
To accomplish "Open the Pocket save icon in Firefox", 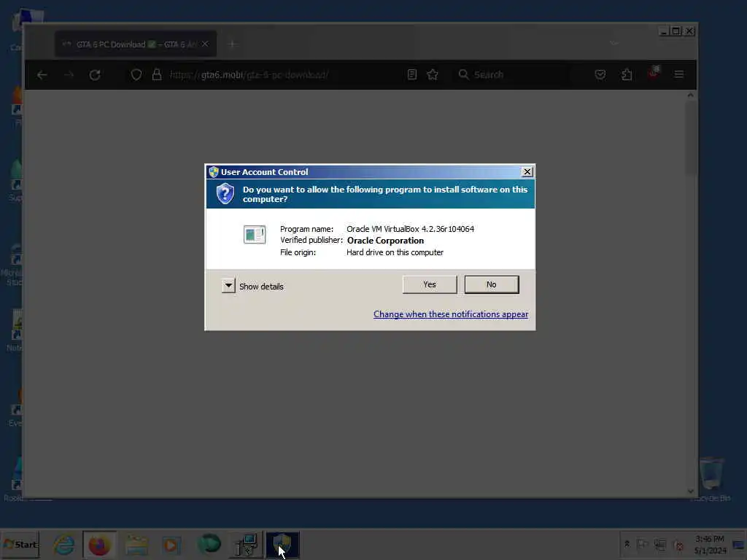I will tap(600, 74).
